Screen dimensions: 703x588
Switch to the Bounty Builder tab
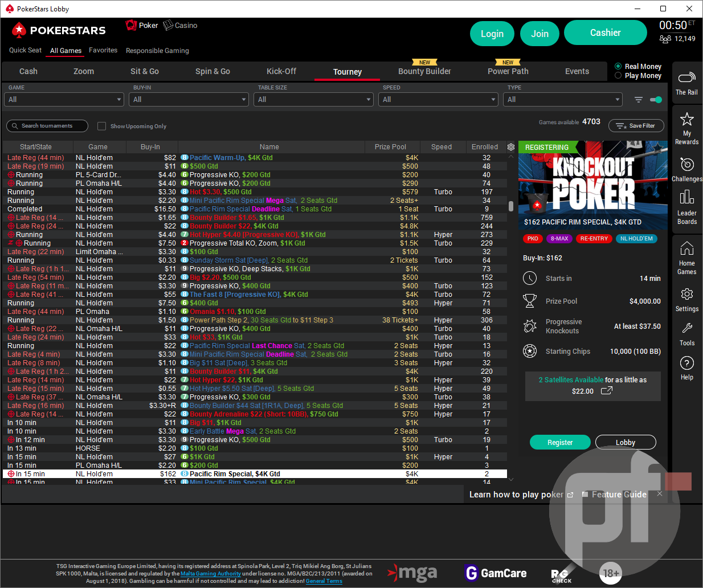pyautogui.click(x=424, y=71)
